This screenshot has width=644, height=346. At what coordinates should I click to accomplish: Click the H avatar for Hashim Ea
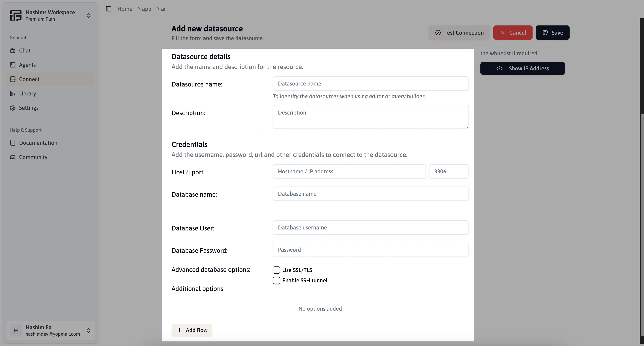tap(16, 330)
